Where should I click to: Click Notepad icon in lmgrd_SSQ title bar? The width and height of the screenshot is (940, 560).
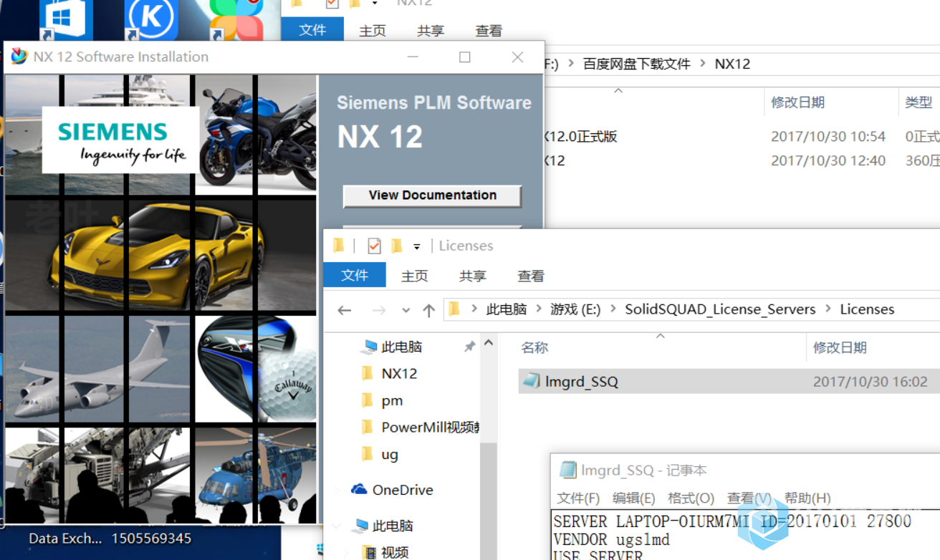[567, 470]
